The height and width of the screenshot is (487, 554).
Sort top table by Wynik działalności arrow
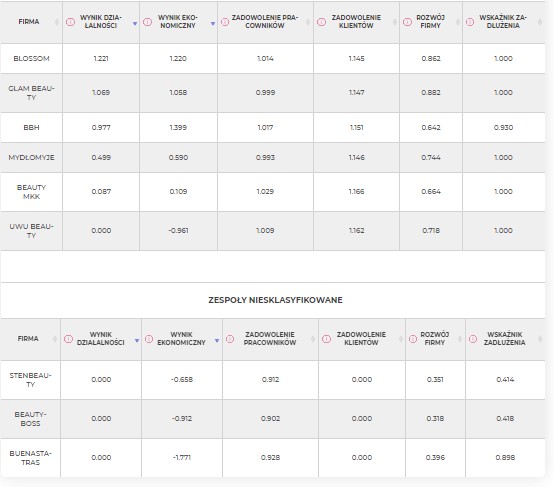pyautogui.click(x=135, y=24)
